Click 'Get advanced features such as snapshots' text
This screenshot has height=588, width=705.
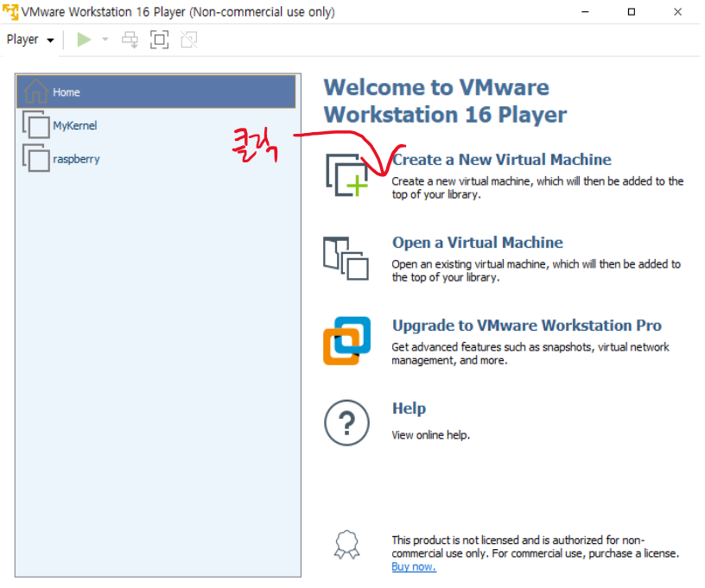530,353
